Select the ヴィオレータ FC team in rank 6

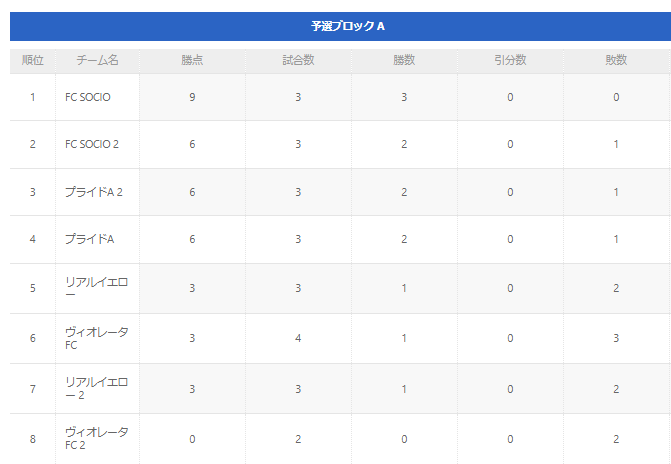(x=97, y=338)
